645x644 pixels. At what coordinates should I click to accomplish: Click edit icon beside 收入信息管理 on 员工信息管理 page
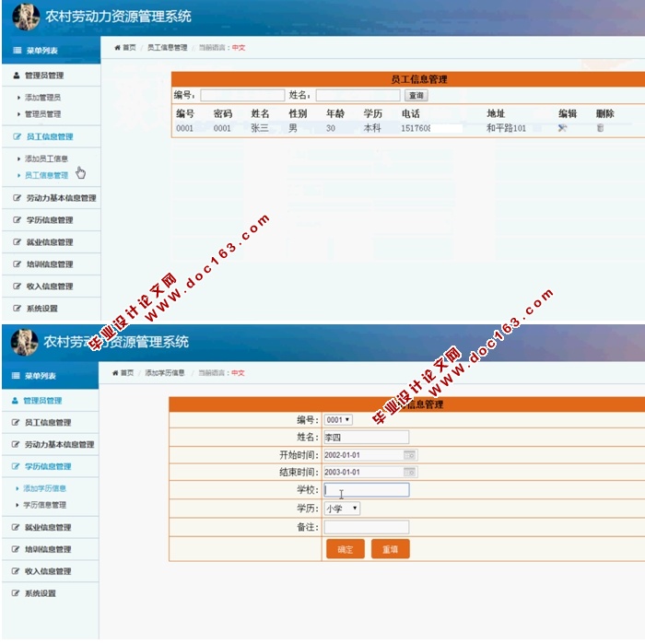[17, 286]
